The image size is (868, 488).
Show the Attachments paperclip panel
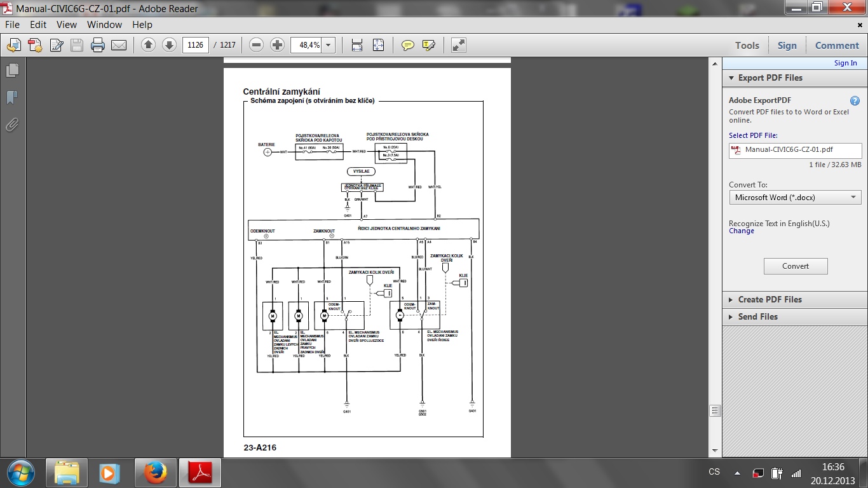(12, 125)
